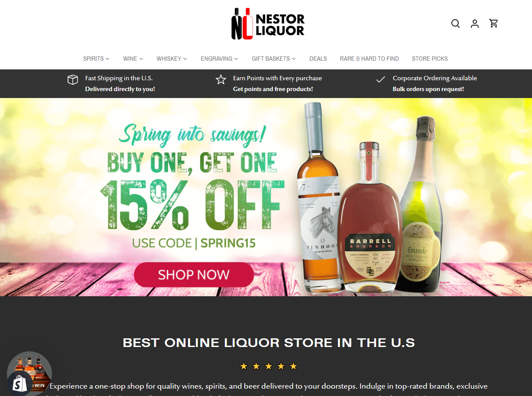Expand the Gift Baskets dropdown menu

click(x=274, y=59)
